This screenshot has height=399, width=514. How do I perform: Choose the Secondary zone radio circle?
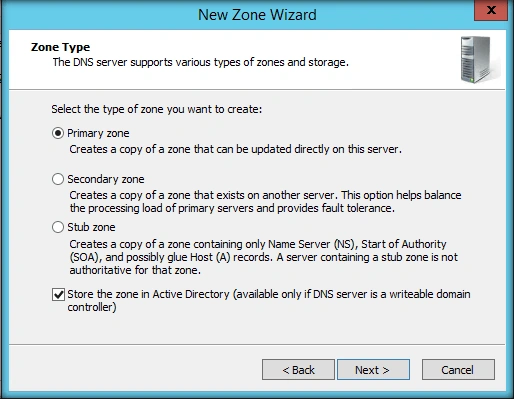(x=58, y=179)
